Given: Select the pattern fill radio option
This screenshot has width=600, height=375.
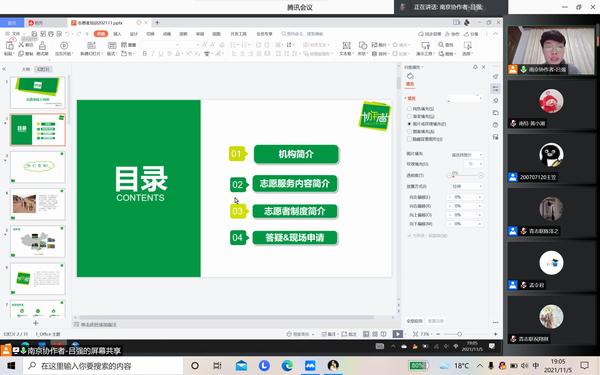Looking at the screenshot, I should click(x=409, y=132).
